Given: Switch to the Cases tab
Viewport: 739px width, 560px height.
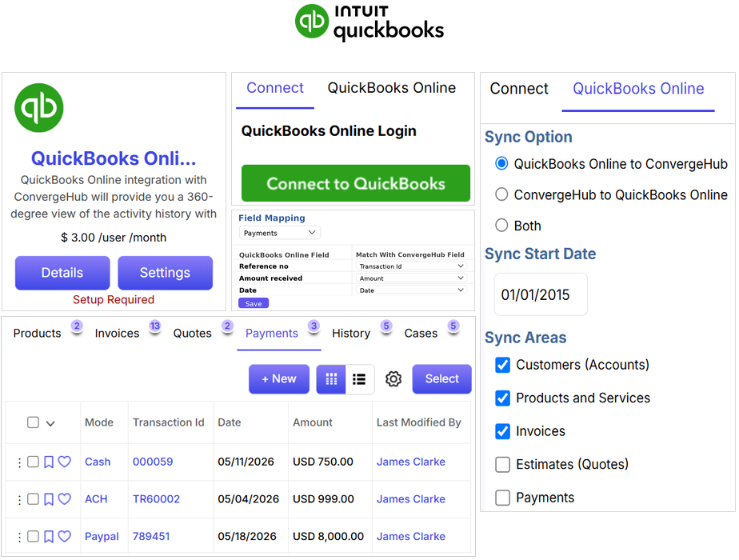Looking at the screenshot, I should point(421,334).
